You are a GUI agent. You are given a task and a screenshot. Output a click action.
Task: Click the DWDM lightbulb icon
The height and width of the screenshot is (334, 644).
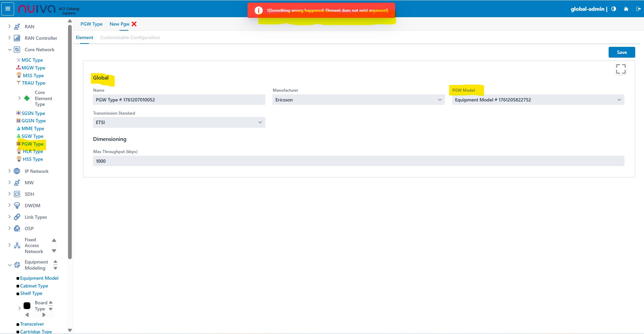[x=17, y=206]
